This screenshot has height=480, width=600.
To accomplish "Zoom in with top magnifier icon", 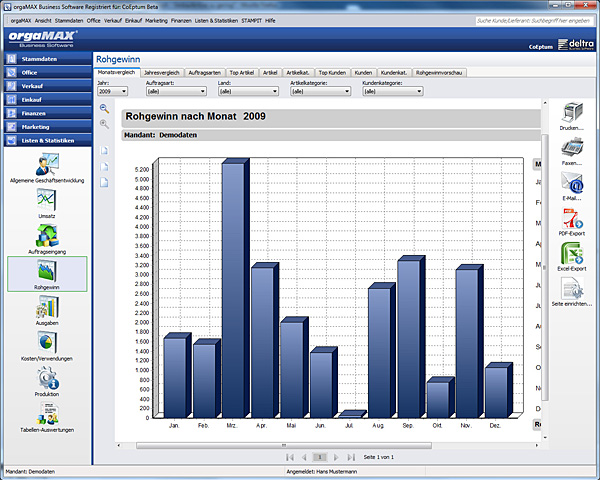I will point(104,108).
